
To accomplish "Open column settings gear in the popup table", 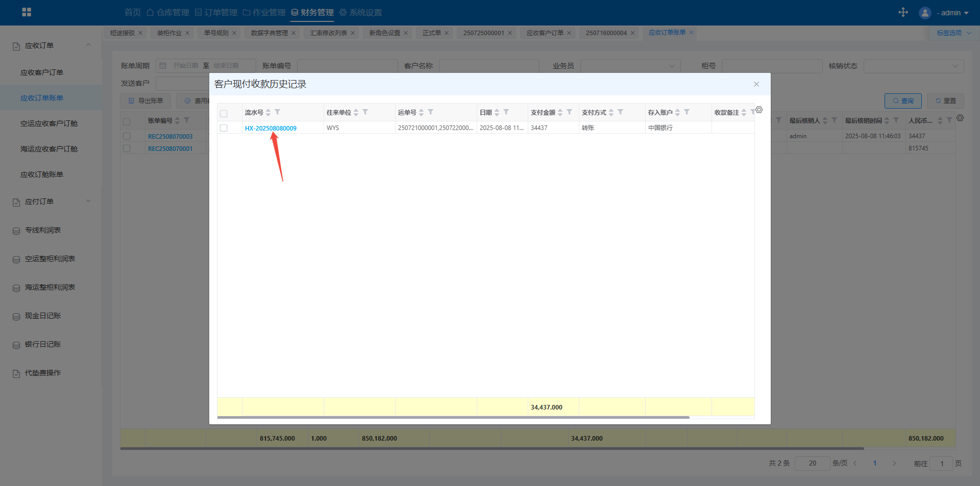I will click(759, 110).
